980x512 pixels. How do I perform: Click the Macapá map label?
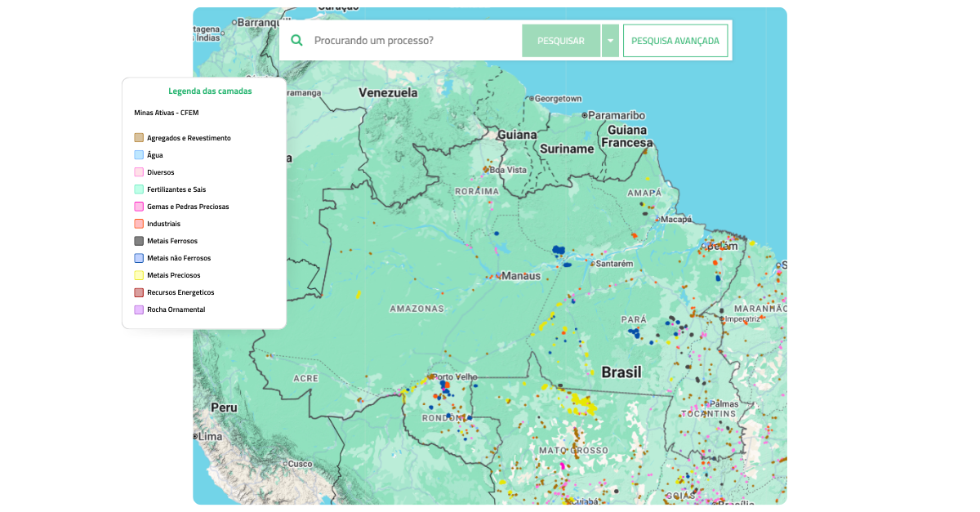(x=676, y=219)
